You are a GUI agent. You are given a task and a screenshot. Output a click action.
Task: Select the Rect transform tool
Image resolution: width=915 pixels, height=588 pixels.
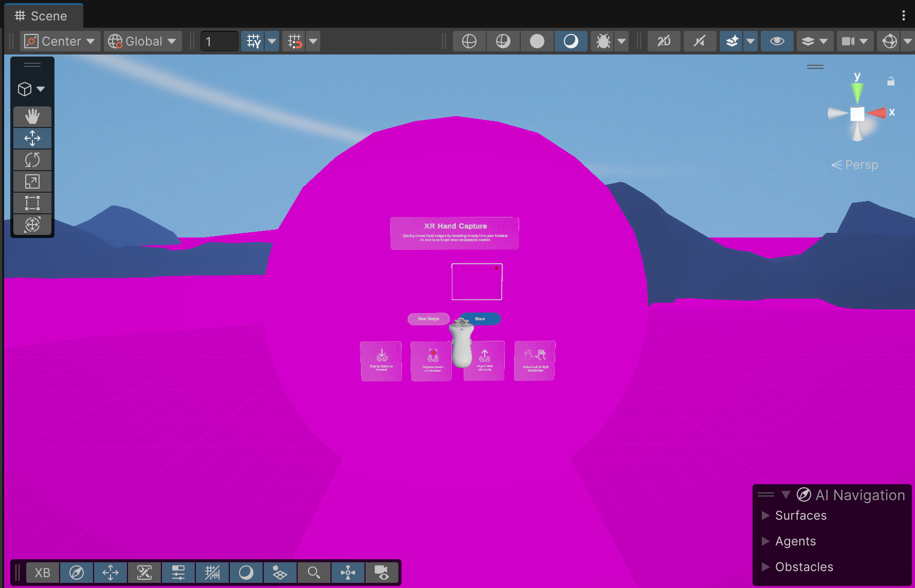click(x=32, y=203)
